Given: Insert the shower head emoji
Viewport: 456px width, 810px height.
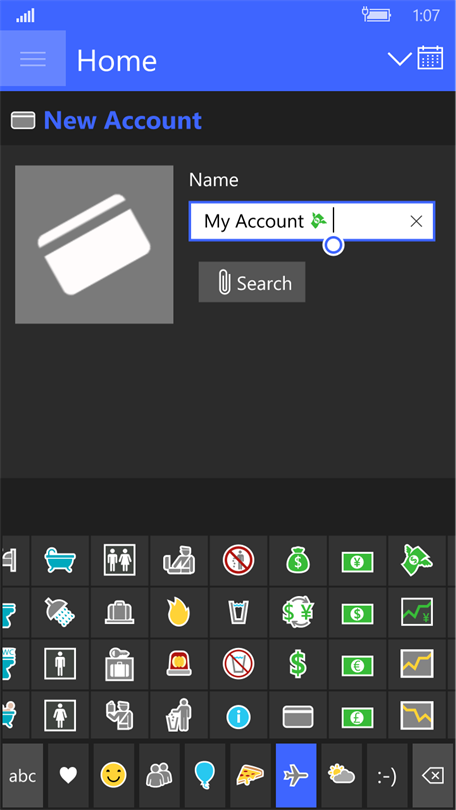Looking at the screenshot, I should [x=60, y=613].
